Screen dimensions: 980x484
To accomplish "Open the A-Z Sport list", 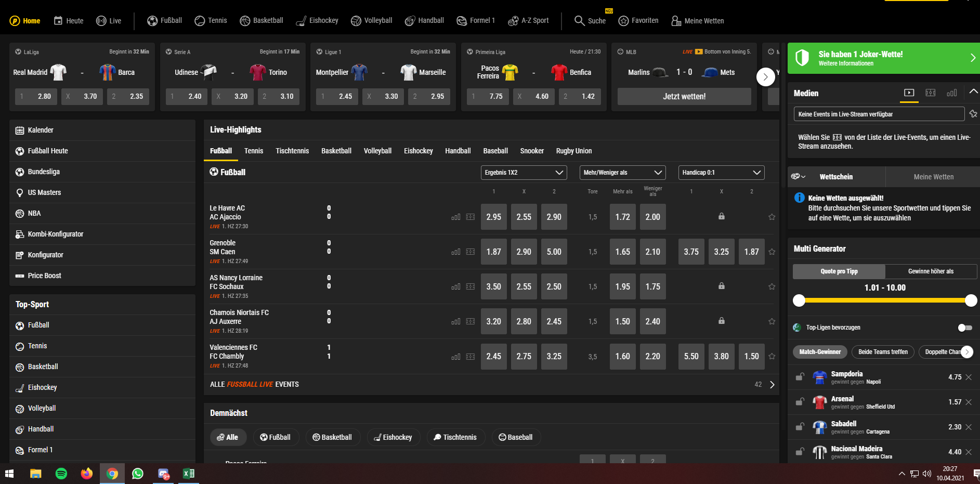I will point(528,21).
